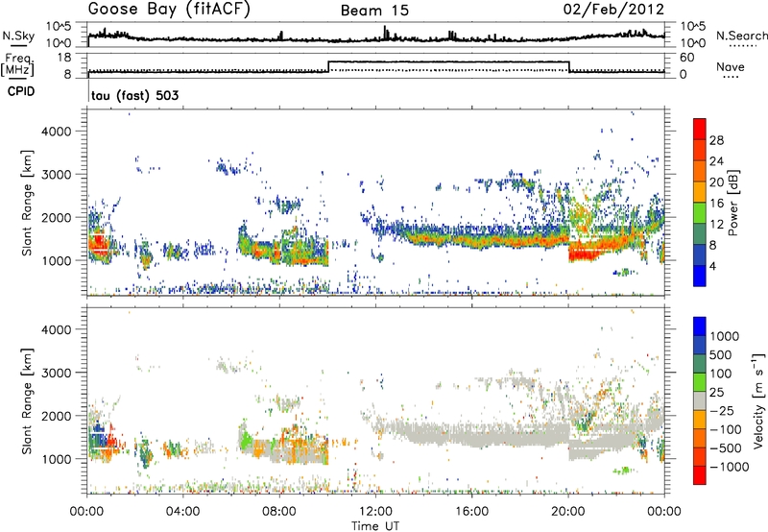Click the 'CPID' row label
Screen dimensions: 768x532
pyautogui.click(x=21, y=91)
